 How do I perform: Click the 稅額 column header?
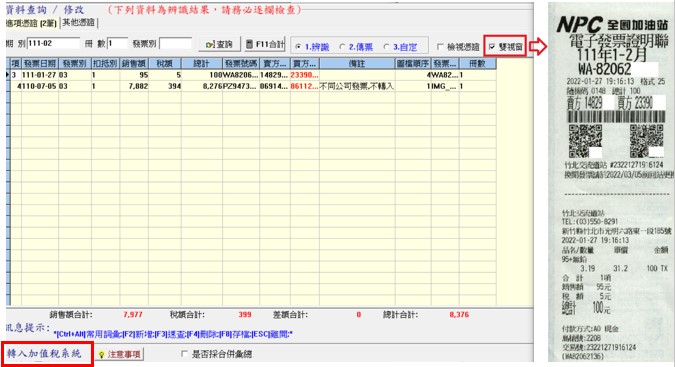pos(164,64)
